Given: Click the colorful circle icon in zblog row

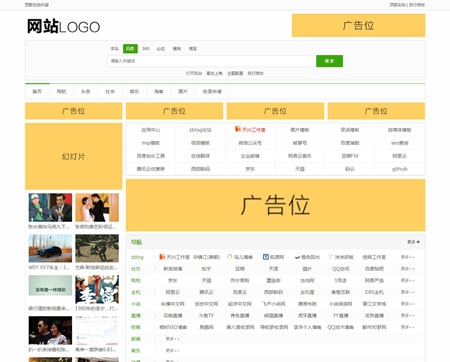Looking at the screenshot, I should 229,257.
